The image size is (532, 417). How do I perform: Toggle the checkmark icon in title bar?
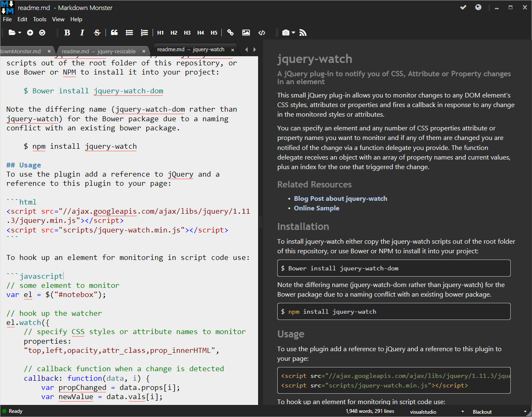coord(463,7)
